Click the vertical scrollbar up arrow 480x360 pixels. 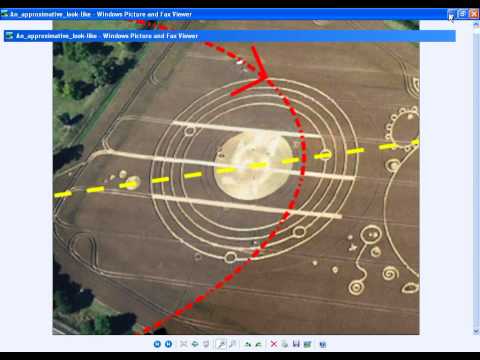tap(476, 25)
